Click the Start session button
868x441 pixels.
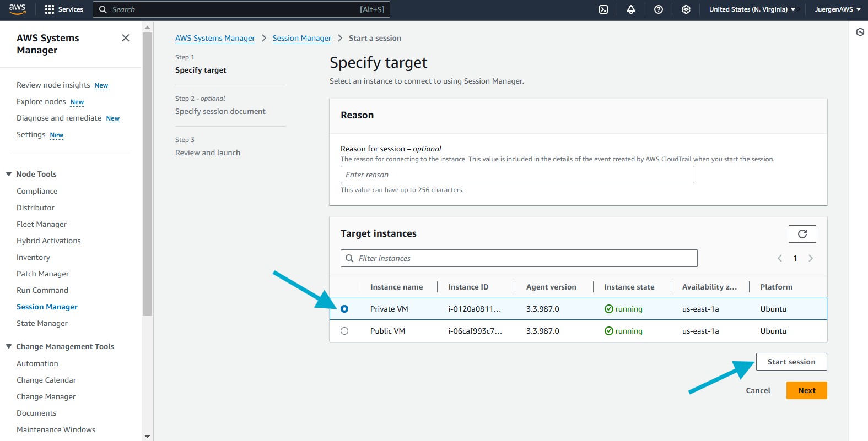click(x=791, y=362)
